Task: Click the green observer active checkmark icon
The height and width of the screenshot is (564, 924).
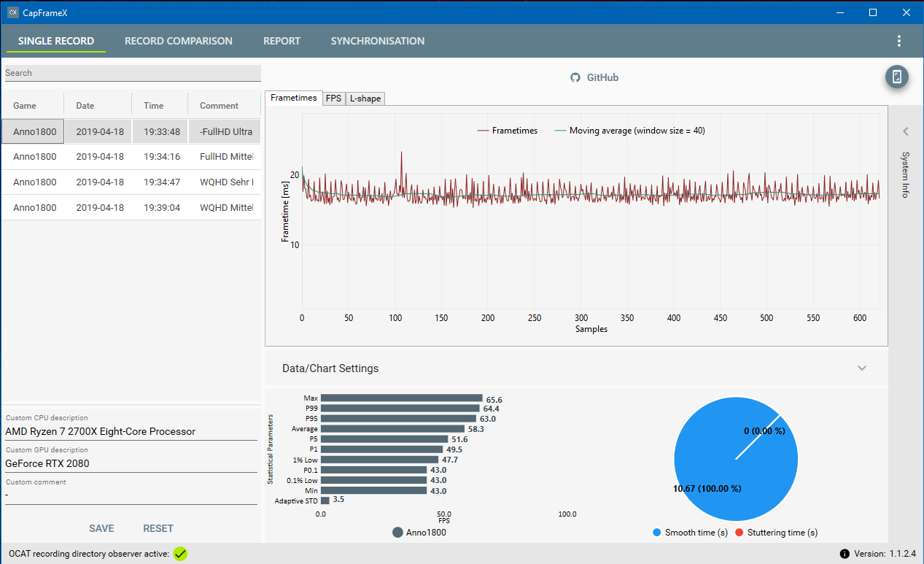Action: 180,554
